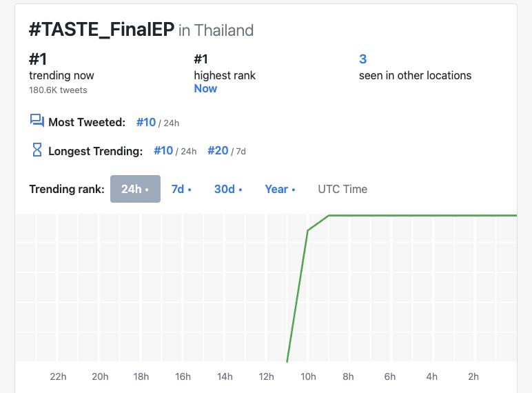Click the 16h mark on chart axis
The width and height of the screenshot is (532, 393).
(183, 376)
